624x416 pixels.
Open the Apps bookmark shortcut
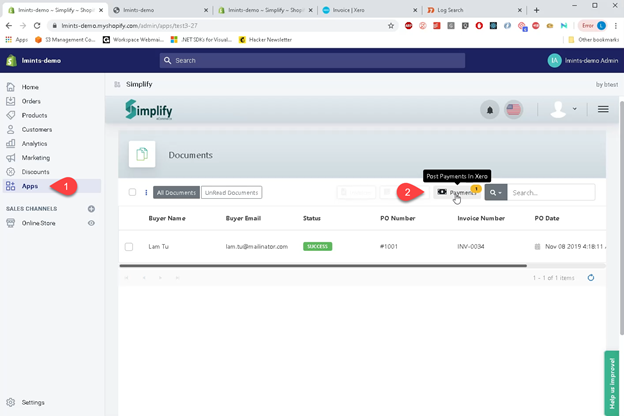click(16, 39)
